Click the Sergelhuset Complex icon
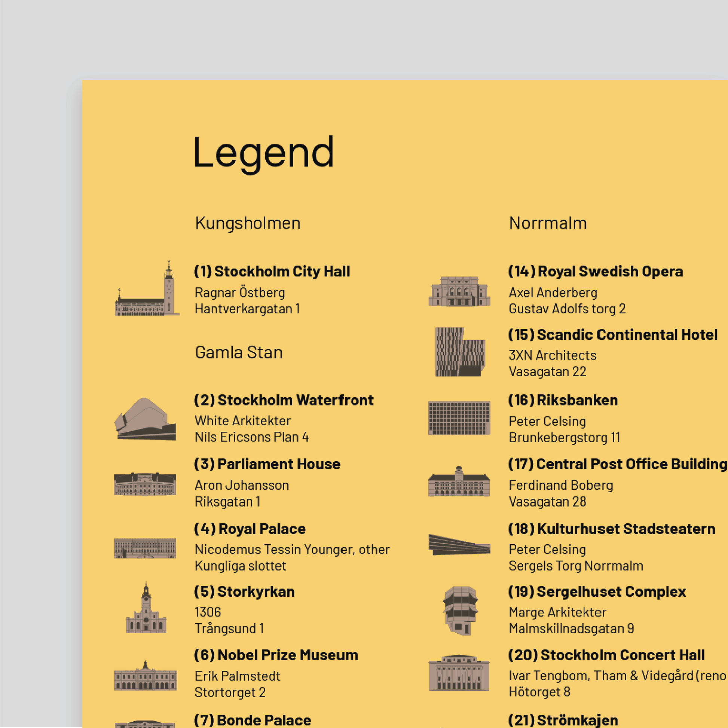This screenshot has height=728, width=728. coord(460,611)
